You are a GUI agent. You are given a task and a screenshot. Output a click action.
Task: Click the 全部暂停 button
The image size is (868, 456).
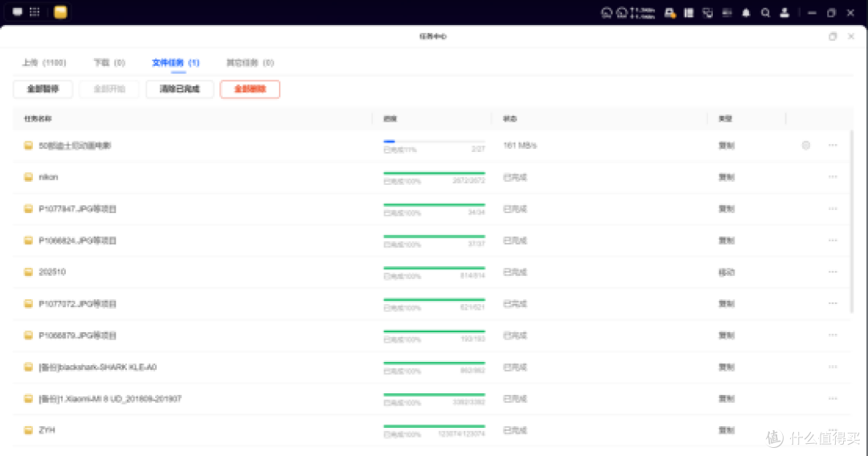[43, 88]
